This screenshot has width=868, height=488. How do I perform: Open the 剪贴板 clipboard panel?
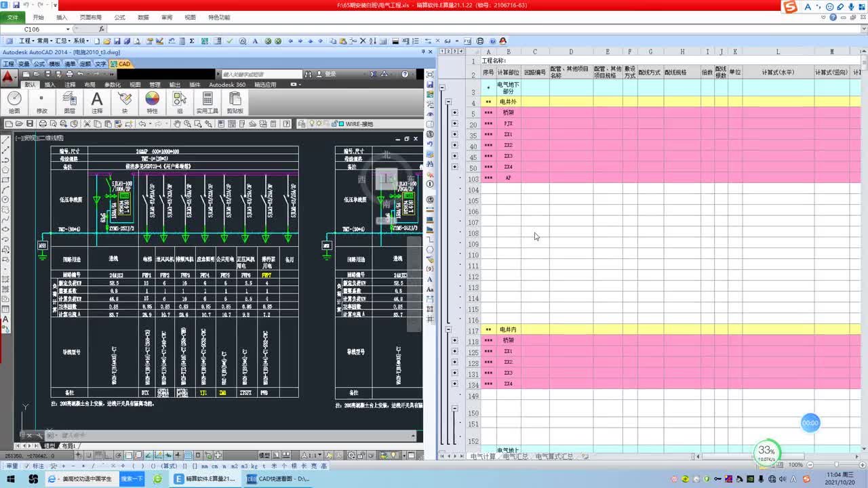point(235,102)
